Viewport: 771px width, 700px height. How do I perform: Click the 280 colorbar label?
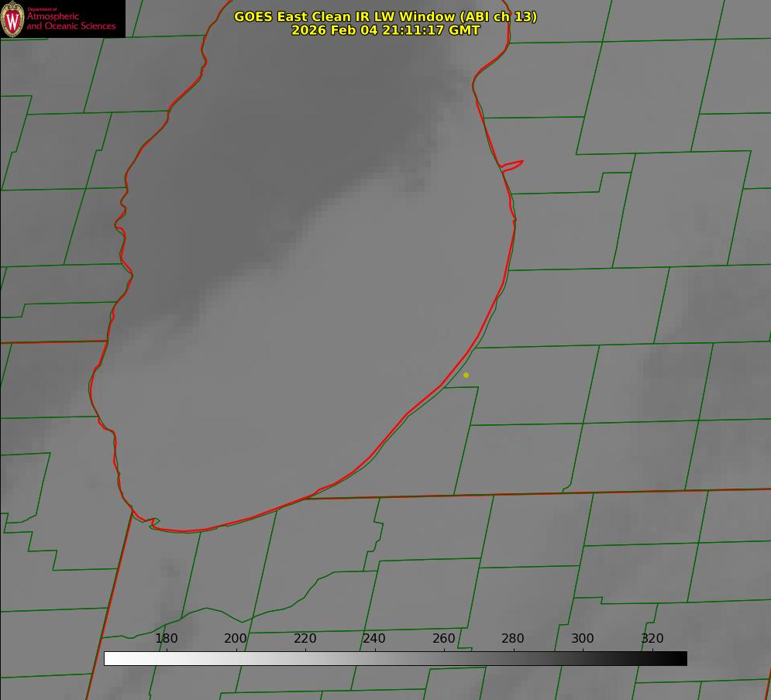point(513,638)
